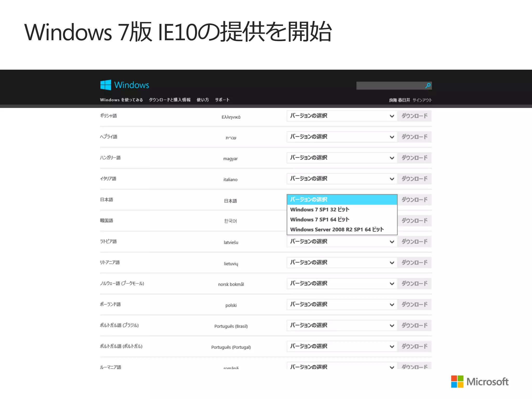The width and height of the screenshot is (532, 399).
Task: Click the '日本語' language name in left column
Action: click(107, 199)
